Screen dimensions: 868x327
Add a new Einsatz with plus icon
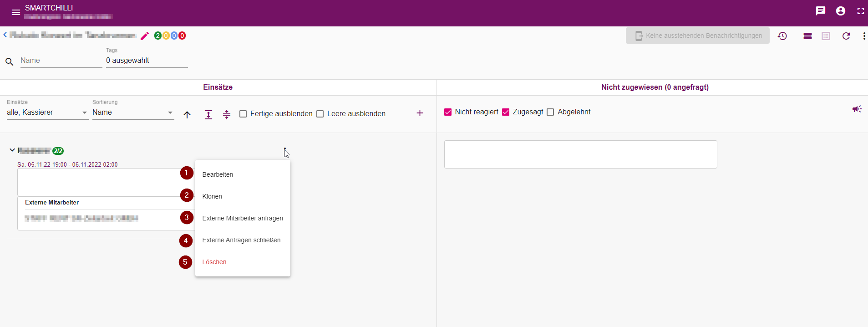[420, 113]
